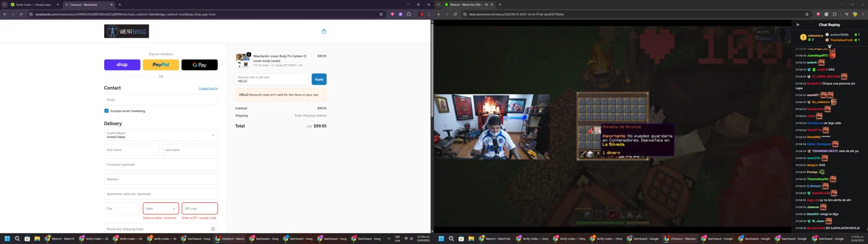Screen dimensions: 868x244
Task: Open extensions puzzle icon in Kick window
Action: click(x=834, y=14)
